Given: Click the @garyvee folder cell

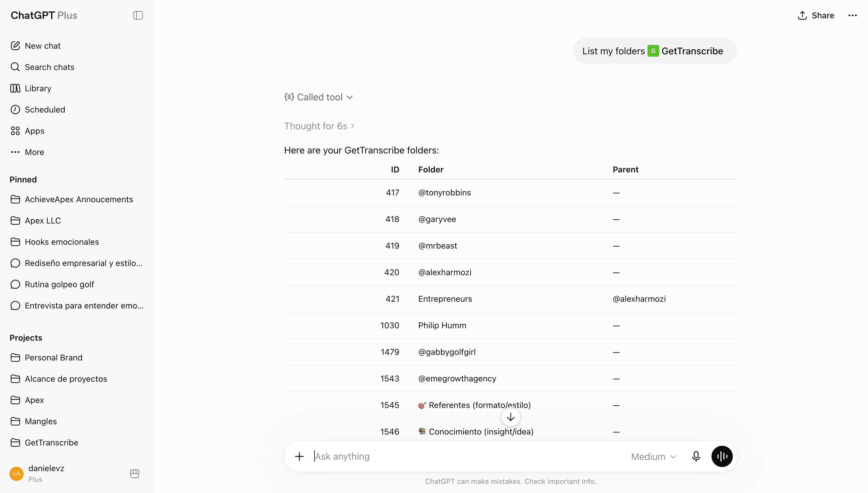Looking at the screenshot, I should click(x=437, y=219).
